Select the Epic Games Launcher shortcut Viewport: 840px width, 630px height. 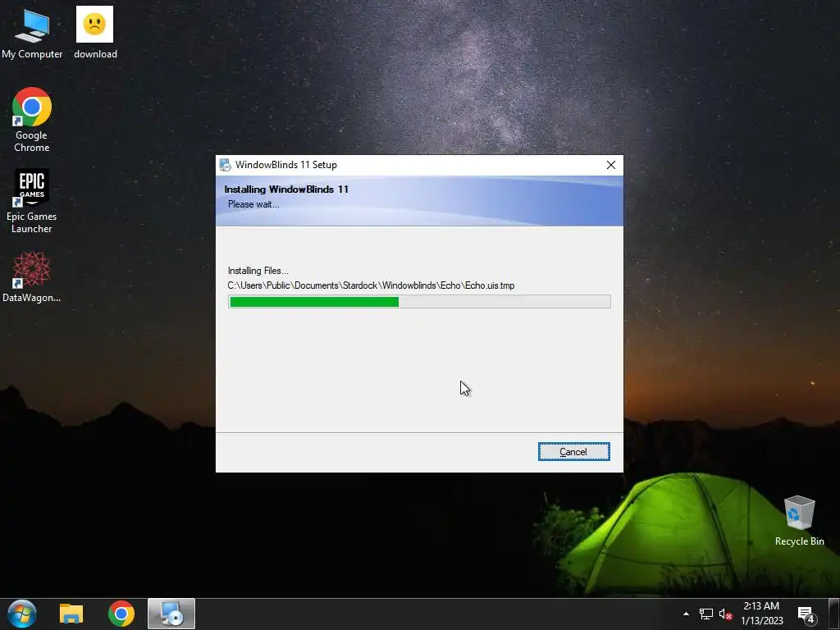coord(32,201)
